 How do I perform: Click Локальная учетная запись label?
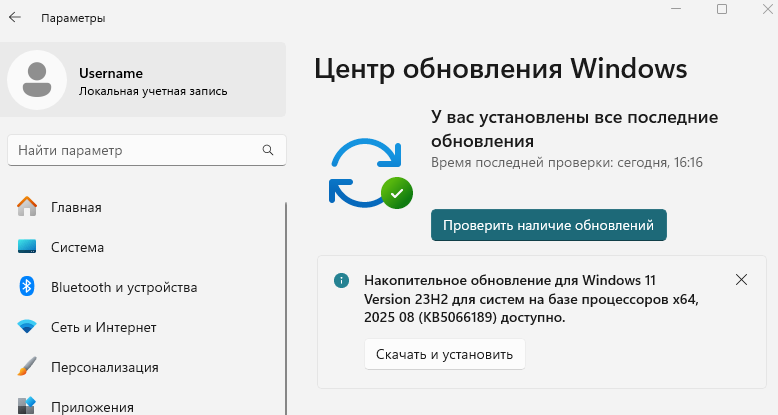pos(153,91)
